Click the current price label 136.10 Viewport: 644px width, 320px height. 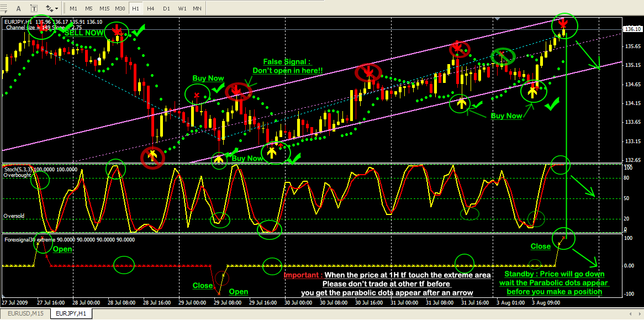[x=631, y=29]
